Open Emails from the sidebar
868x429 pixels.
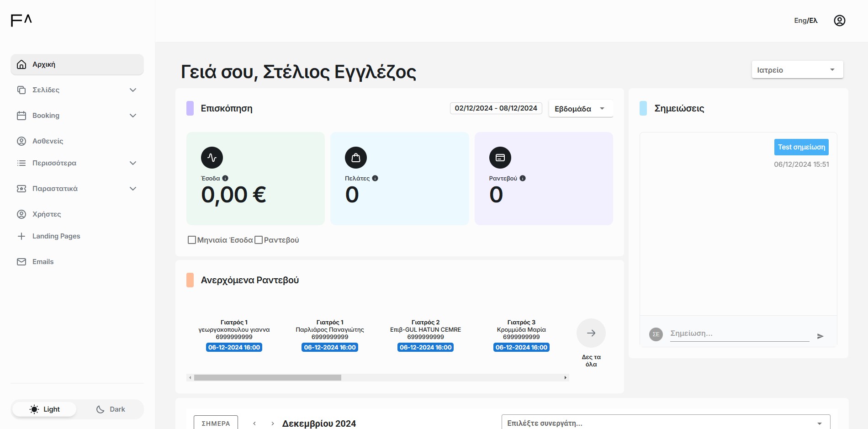tap(43, 262)
